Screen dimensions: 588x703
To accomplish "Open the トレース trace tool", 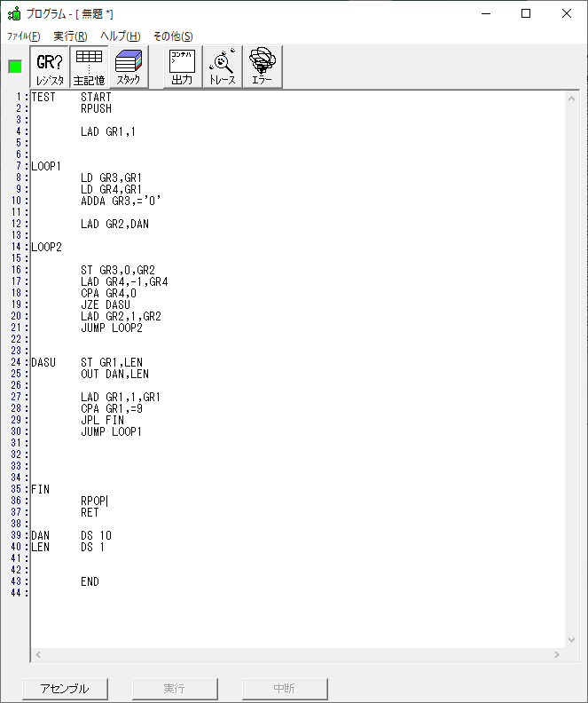I will [223, 67].
